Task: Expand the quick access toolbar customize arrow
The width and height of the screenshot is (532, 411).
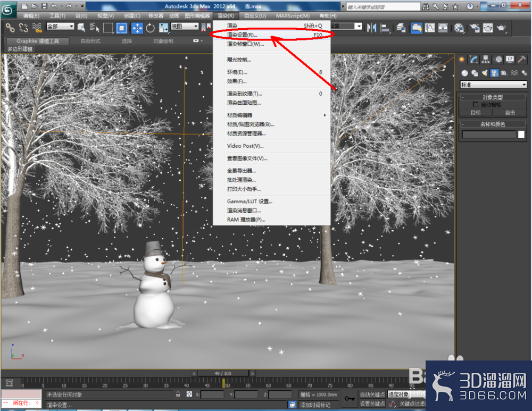Action: [82, 6]
